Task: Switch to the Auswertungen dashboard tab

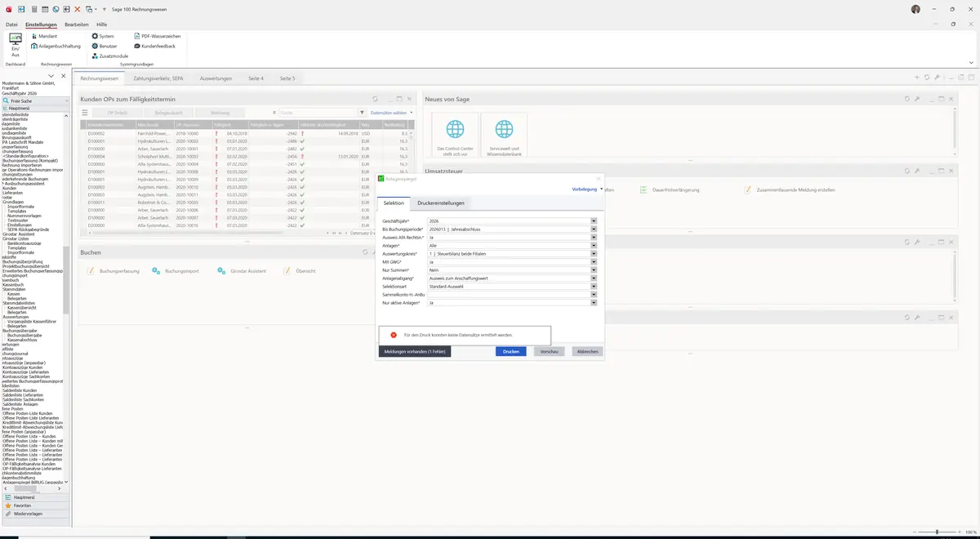Action: tap(216, 78)
